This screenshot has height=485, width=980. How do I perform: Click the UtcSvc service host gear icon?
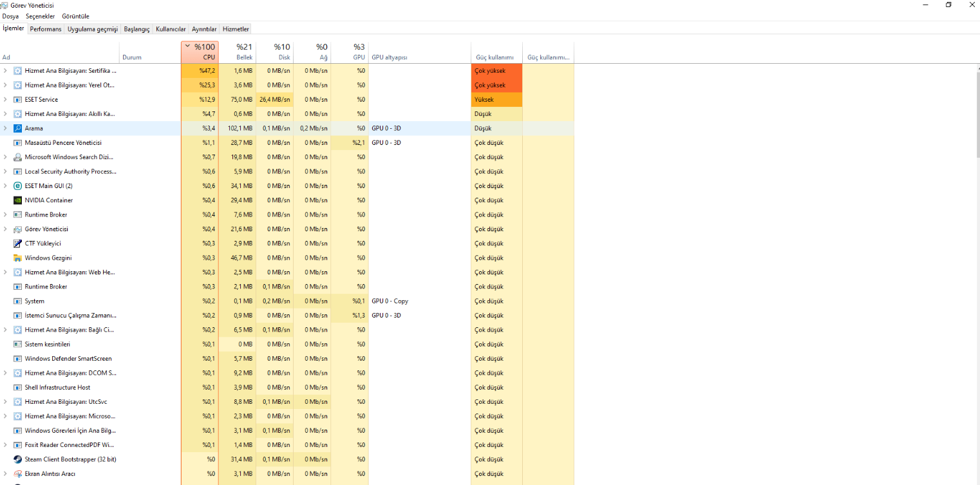17,402
